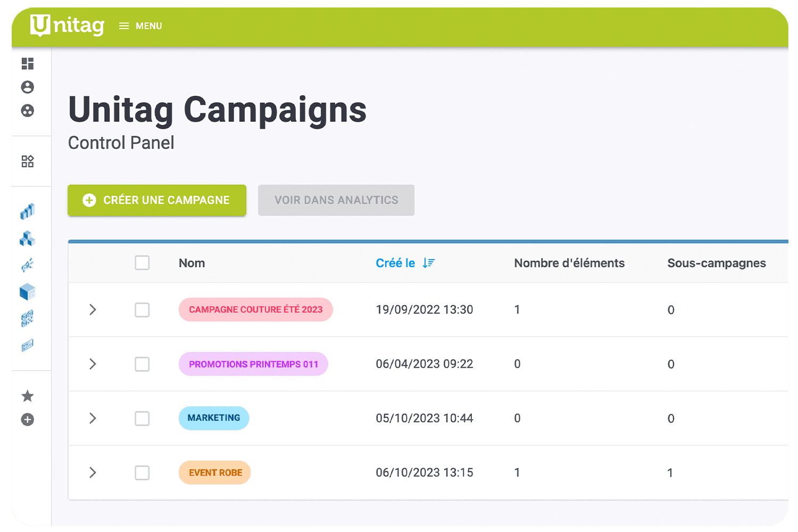
Task: Open the widgets grid icon in sidebar
Action: (x=28, y=161)
